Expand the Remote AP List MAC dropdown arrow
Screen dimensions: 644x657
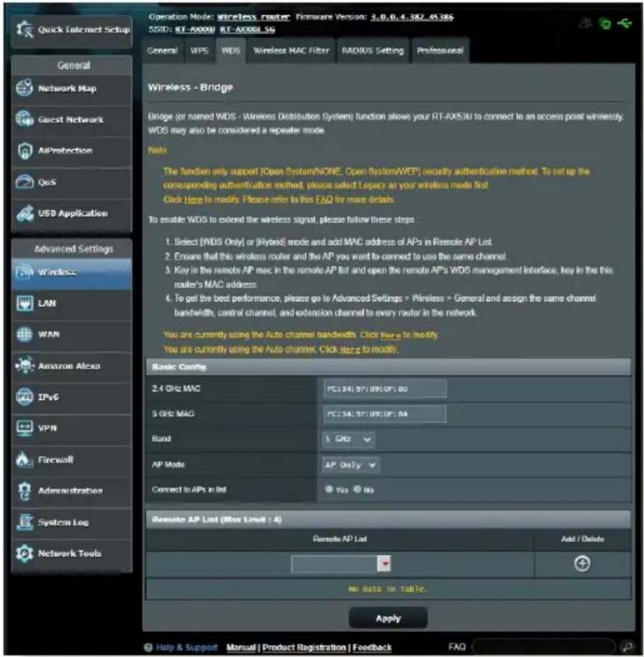point(384,564)
